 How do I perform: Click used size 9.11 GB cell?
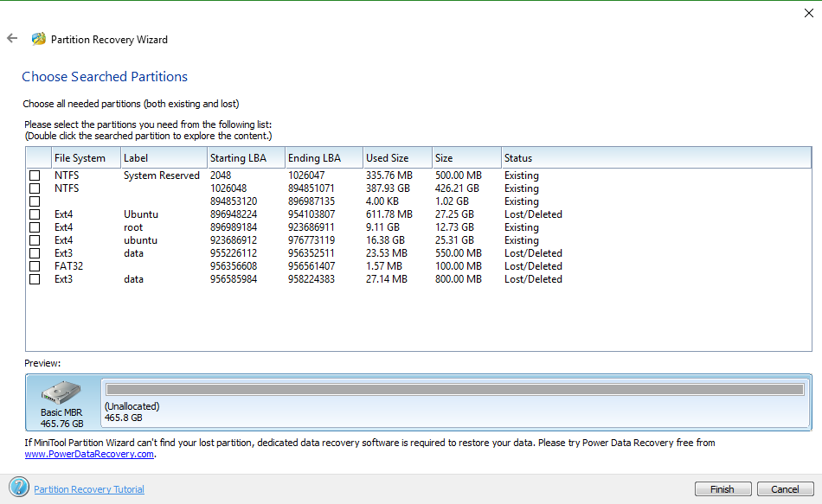click(382, 227)
